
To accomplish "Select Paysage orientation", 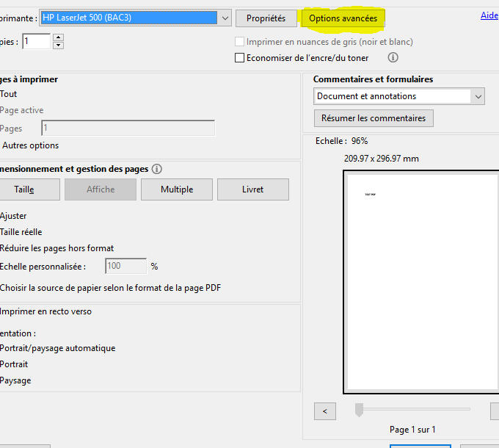I will pos(15,380).
